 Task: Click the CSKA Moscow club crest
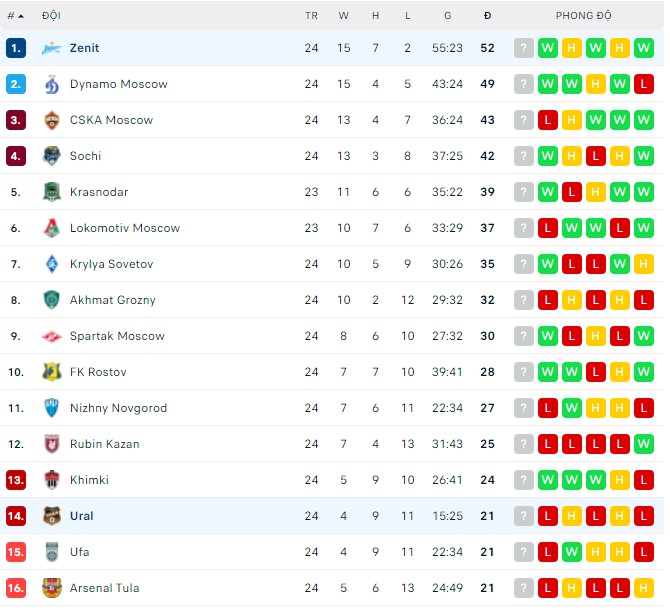52,120
